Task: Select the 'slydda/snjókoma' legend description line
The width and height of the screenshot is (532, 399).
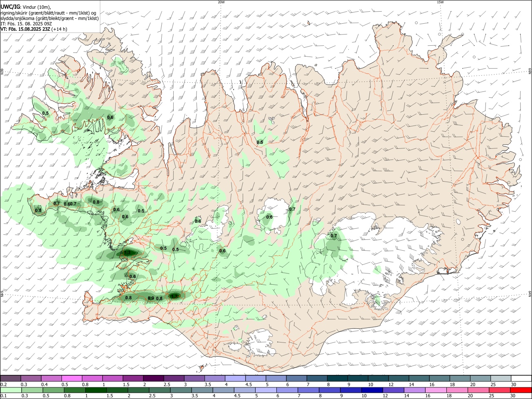Action: pos(49,18)
